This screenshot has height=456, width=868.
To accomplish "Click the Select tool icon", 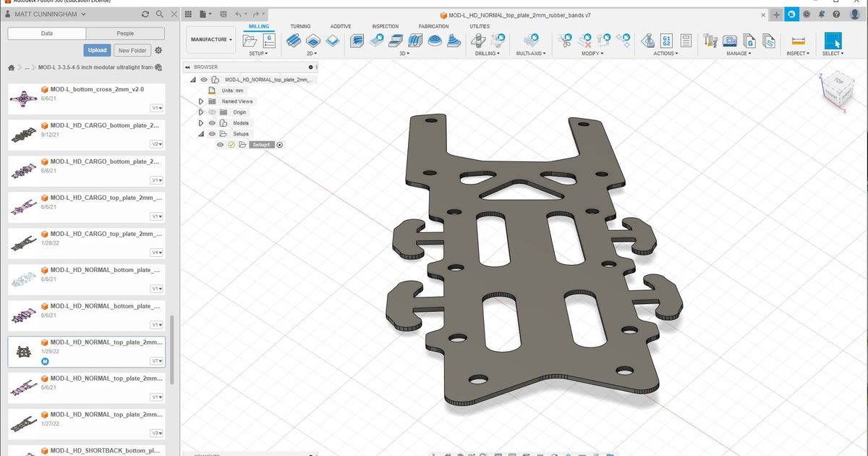I will [x=833, y=41].
